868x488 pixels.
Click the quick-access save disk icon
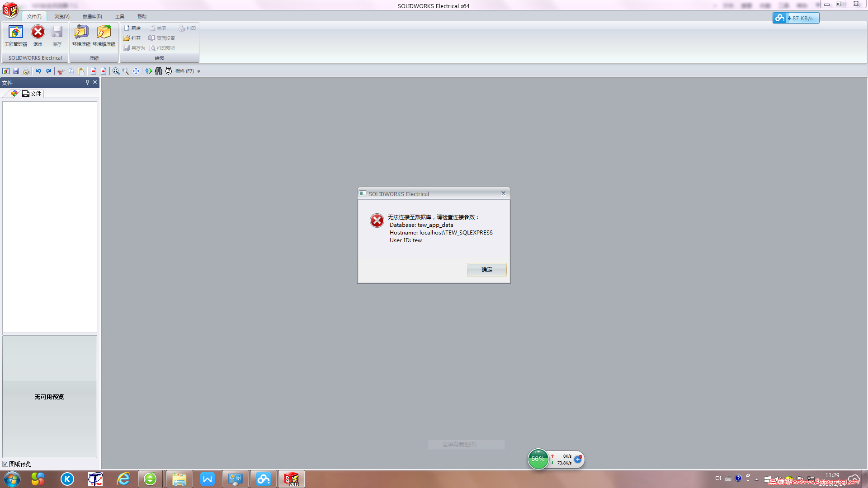point(16,71)
